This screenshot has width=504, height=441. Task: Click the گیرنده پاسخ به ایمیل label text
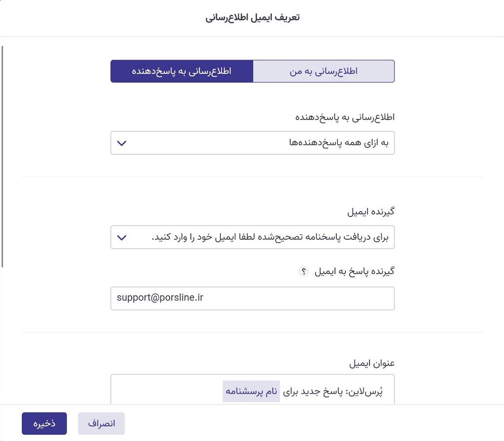[x=354, y=272]
